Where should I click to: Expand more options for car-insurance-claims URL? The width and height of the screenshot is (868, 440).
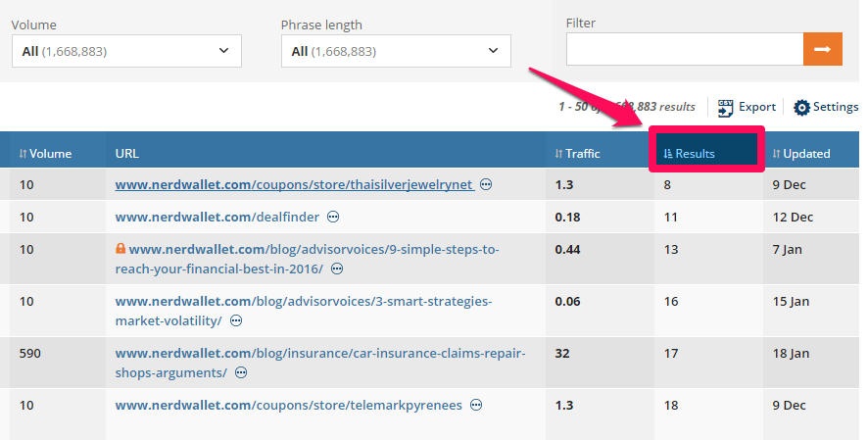point(241,373)
